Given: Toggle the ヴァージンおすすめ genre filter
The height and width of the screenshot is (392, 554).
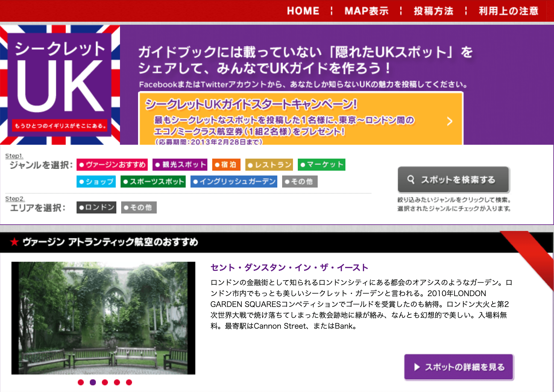Looking at the screenshot, I should click(112, 165).
